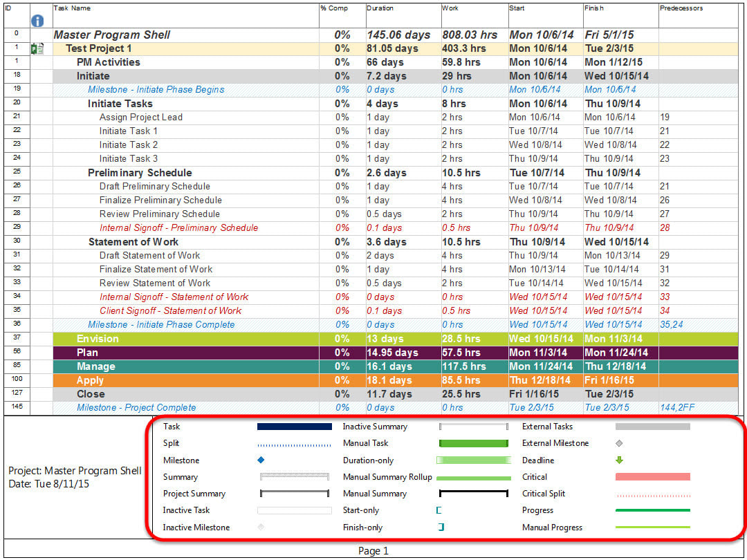Screen dimensions: 747x560
Task: Select the Assign Project Lead task
Action: click(371, 117)
